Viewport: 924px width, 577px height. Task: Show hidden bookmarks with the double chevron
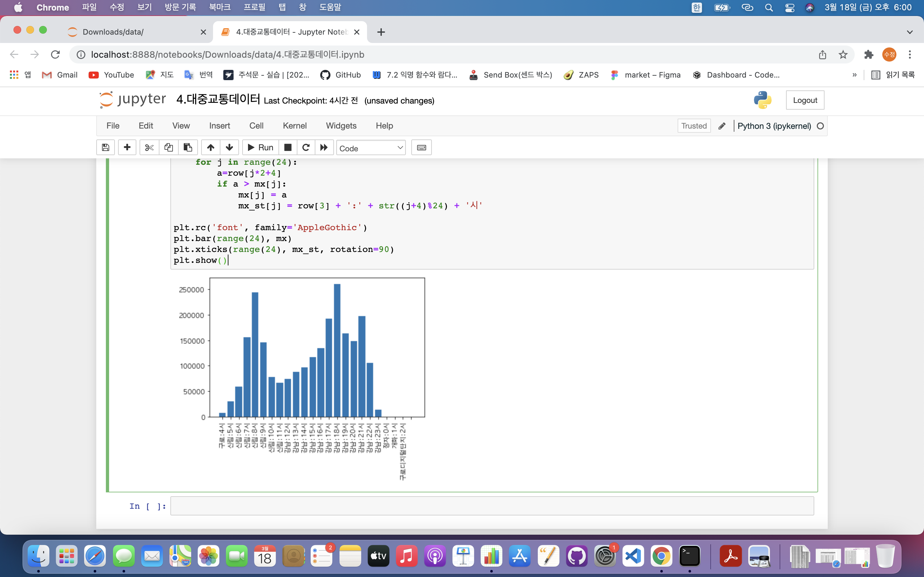coord(854,75)
